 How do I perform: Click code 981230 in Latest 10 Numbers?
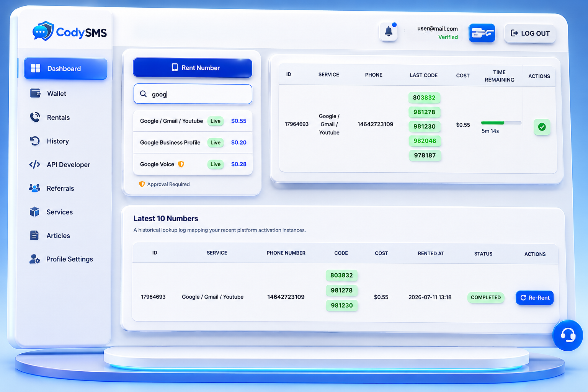[342, 305]
